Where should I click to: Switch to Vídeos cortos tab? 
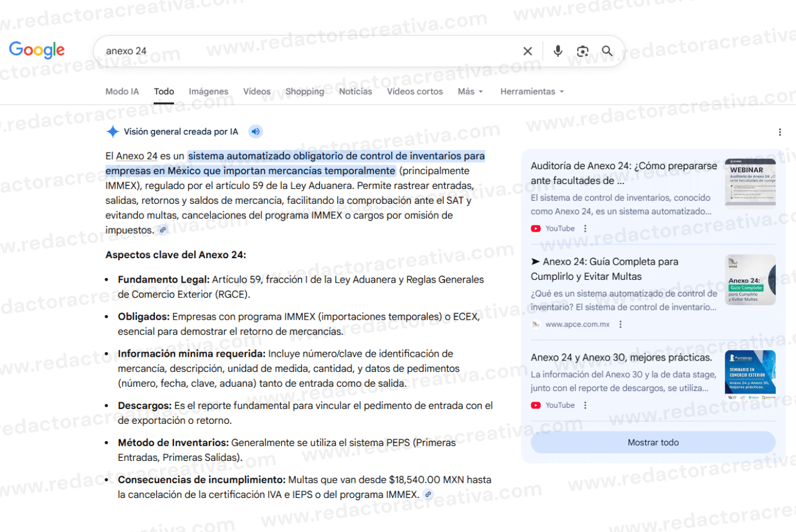click(415, 91)
